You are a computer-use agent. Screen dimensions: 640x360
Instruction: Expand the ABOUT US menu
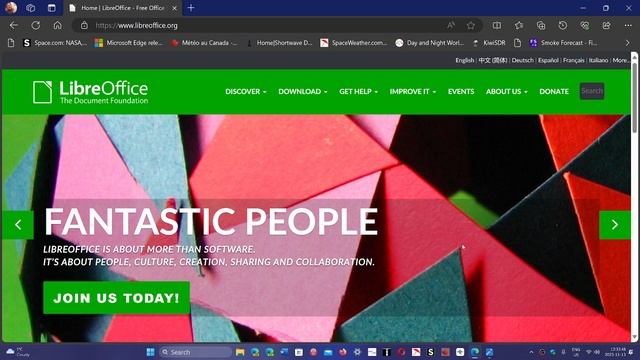(x=506, y=91)
